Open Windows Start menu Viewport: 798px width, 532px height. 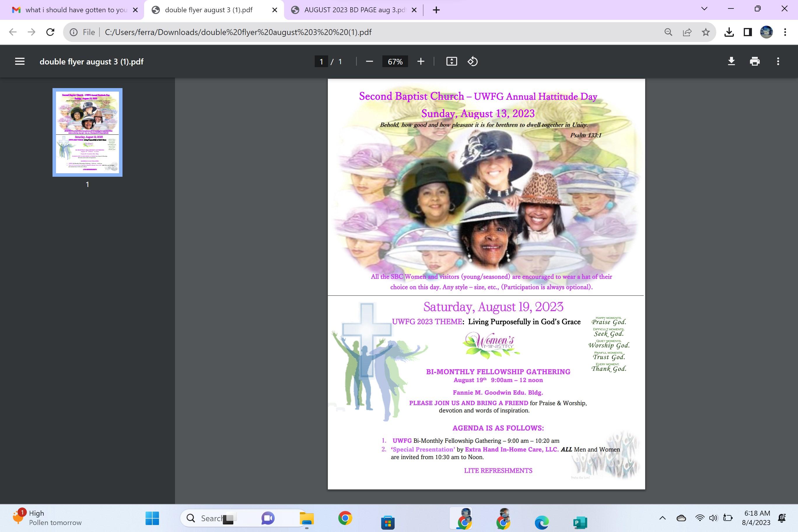pos(152,518)
